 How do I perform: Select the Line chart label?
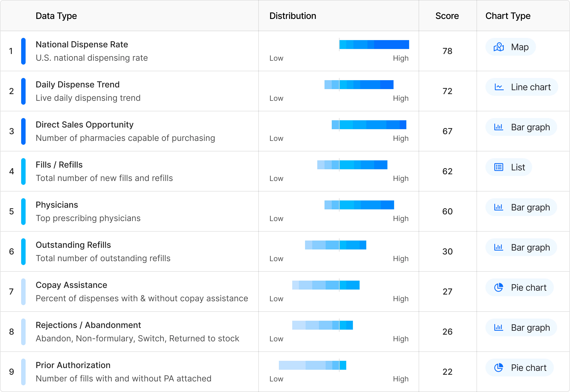(531, 87)
